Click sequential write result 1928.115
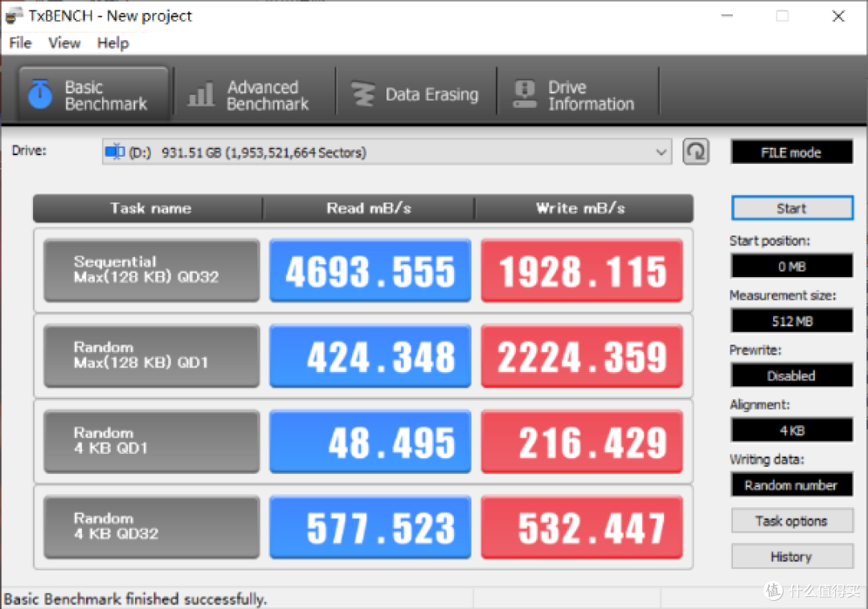 click(582, 271)
